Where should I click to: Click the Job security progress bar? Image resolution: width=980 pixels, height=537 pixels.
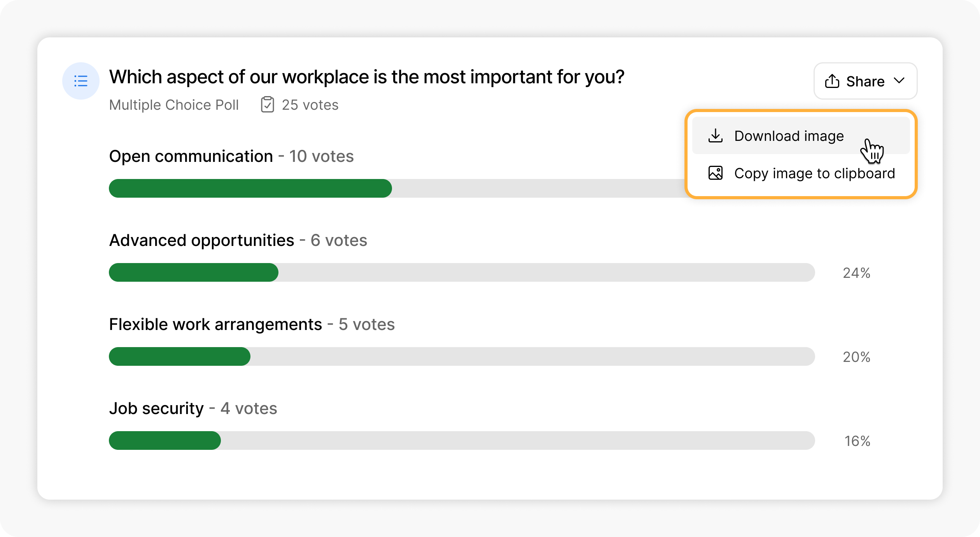(462, 440)
